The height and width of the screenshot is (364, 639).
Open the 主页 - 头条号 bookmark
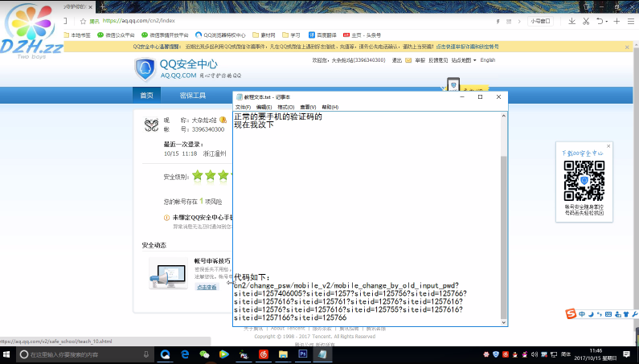click(362, 35)
